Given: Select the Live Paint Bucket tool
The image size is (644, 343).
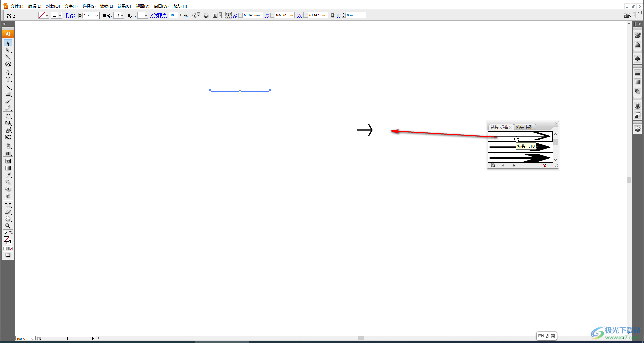Looking at the screenshot, I should click(8, 189).
